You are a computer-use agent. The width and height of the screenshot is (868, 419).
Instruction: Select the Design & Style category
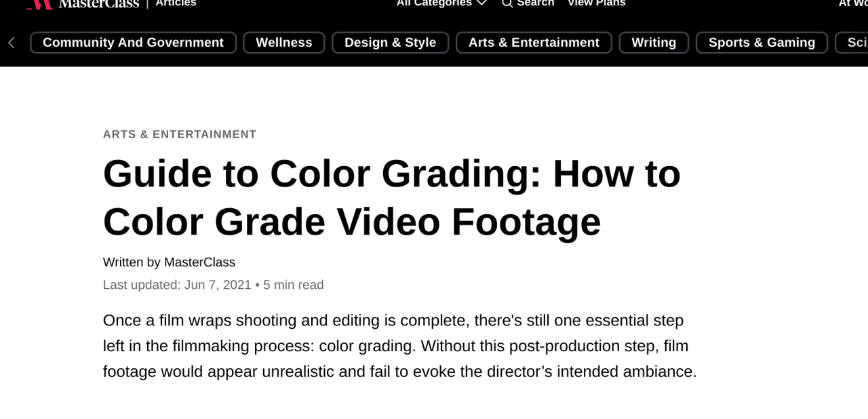point(390,43)
